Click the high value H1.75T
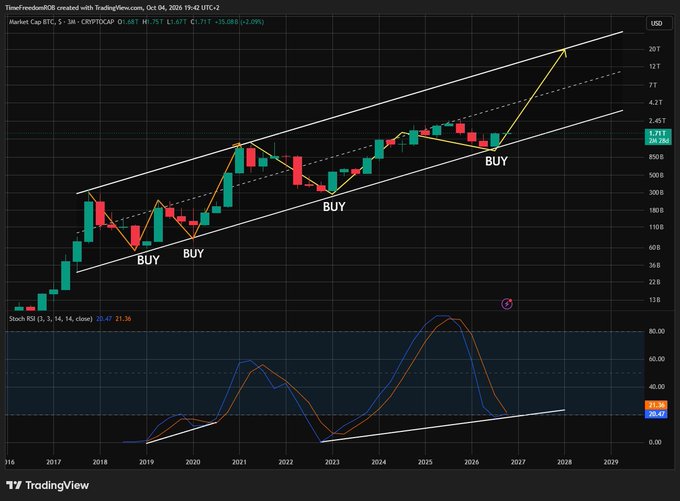Viewport: 680px width, 501px height. (154, 22)
